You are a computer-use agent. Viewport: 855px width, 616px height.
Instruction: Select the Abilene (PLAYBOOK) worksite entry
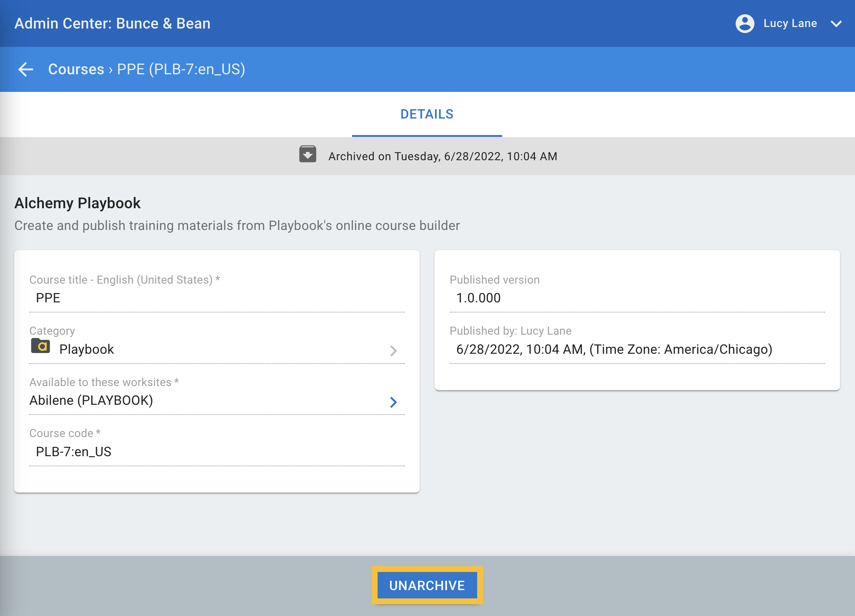coord(91,400)
